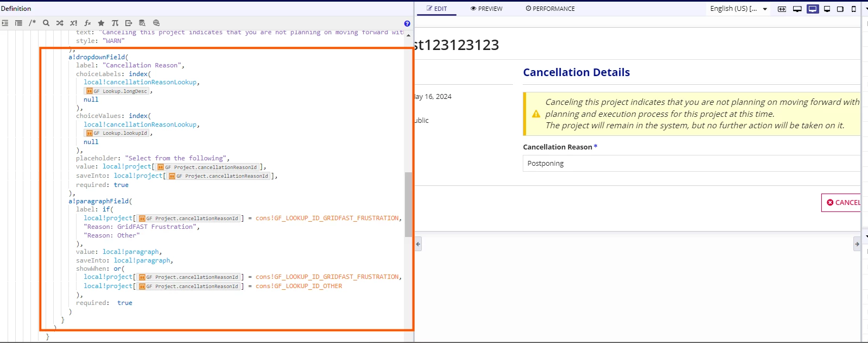Click 'style: "WARN"' line in code
The width and height of the screenshot is (868, 343).
(100, 41)
